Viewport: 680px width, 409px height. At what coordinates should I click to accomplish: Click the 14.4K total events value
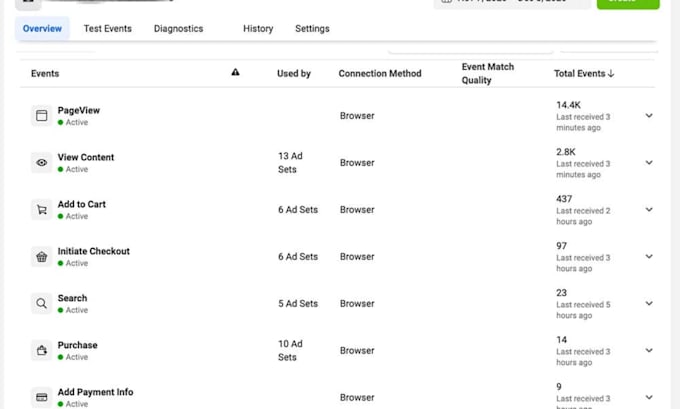tap(569, 105)
